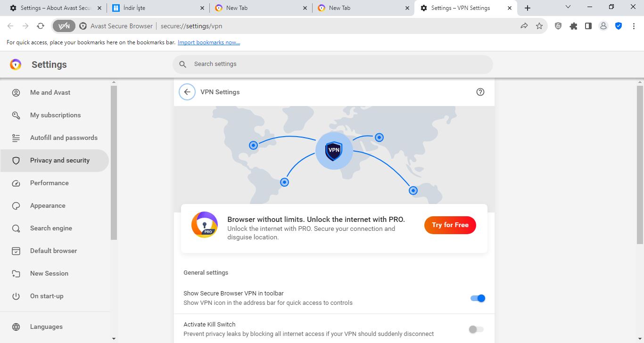Open Search engine settings section

tap(54, 228)
